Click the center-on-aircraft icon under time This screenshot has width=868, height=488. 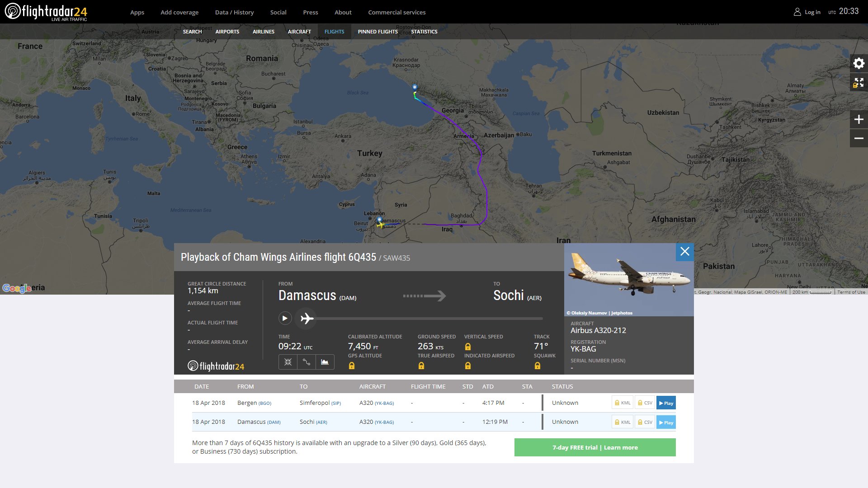click(x=288, y=362)
